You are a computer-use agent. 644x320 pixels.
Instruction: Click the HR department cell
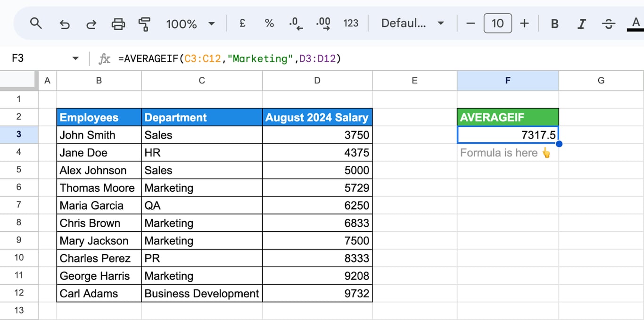(202, 153)
